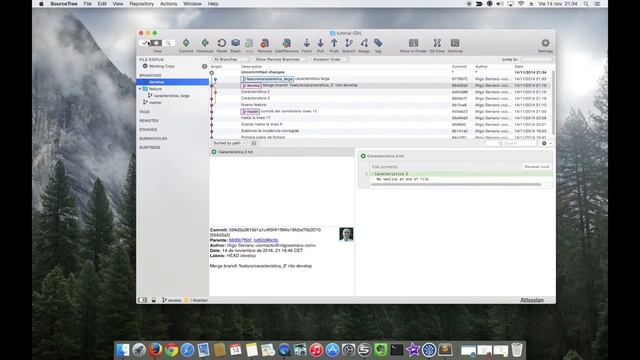
Task: Switch to the search view toggle segment
Action: [x=168, y=43]
